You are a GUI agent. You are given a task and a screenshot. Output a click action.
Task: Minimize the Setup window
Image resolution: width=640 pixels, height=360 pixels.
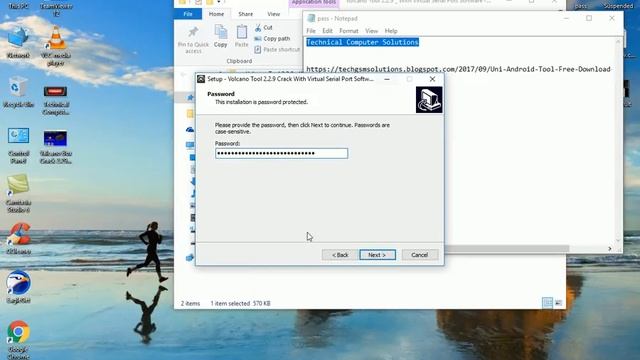pos(387,79)
